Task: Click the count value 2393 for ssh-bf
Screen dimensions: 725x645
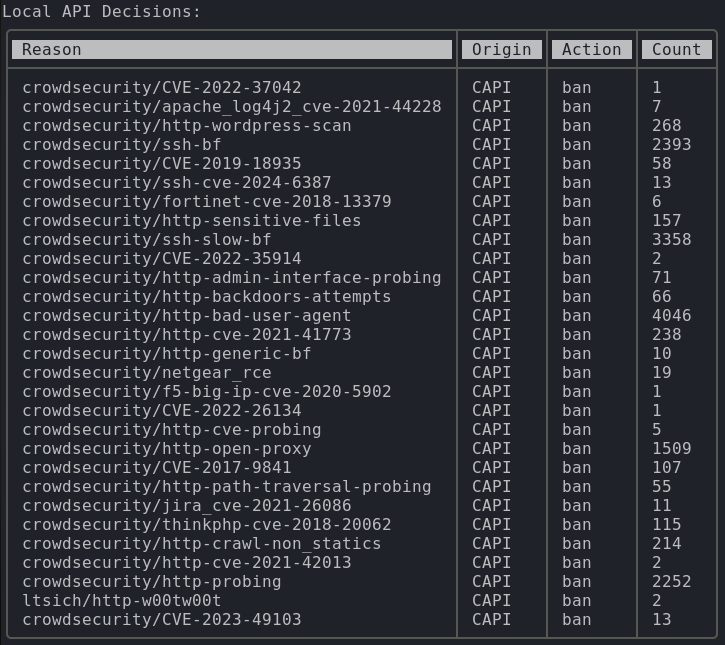Action: (x=672, y=145)
